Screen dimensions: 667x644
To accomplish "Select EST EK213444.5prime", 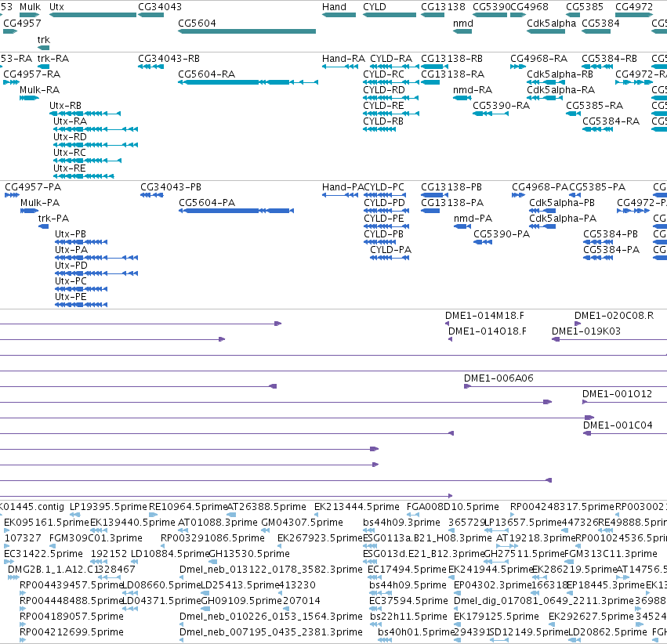I will click(x=316, y=515).
